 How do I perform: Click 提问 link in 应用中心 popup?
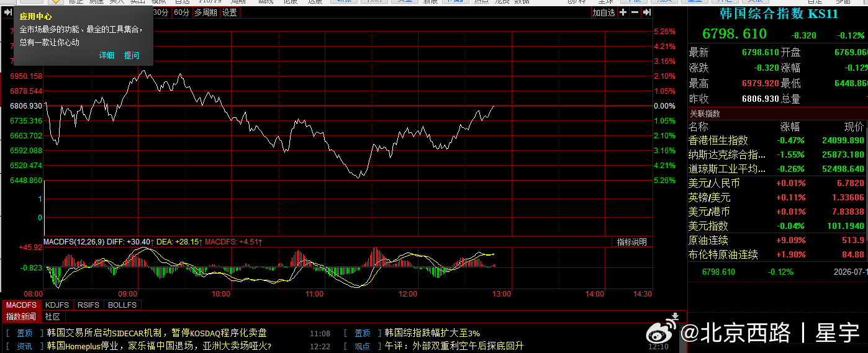(x=131, y=55)
